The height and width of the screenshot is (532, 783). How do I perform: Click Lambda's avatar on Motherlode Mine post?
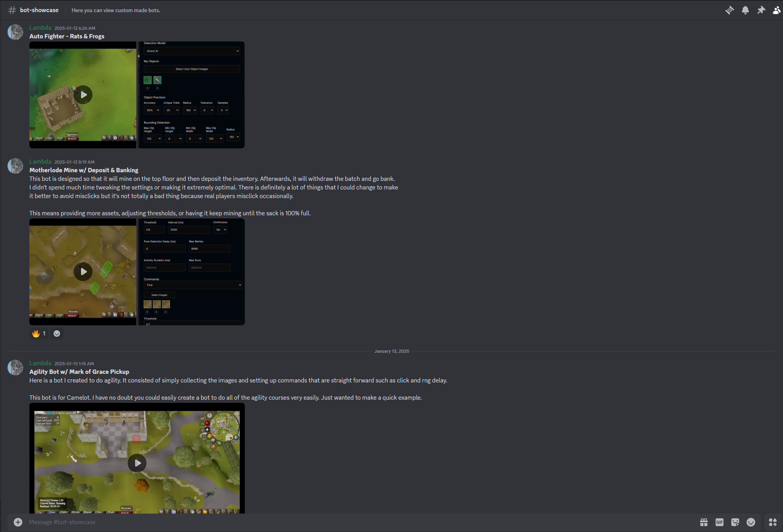pyautogui.click(x=15, y=166)
